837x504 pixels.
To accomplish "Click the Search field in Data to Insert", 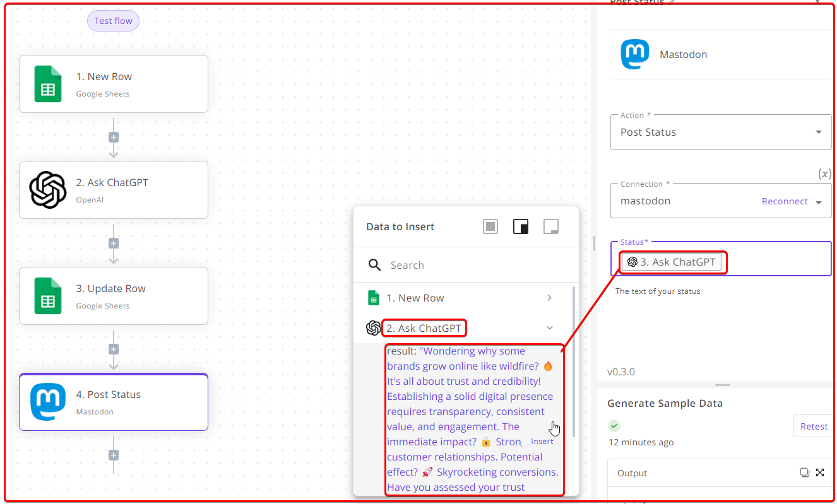I will pyautogui.click(x=473, y=265).
